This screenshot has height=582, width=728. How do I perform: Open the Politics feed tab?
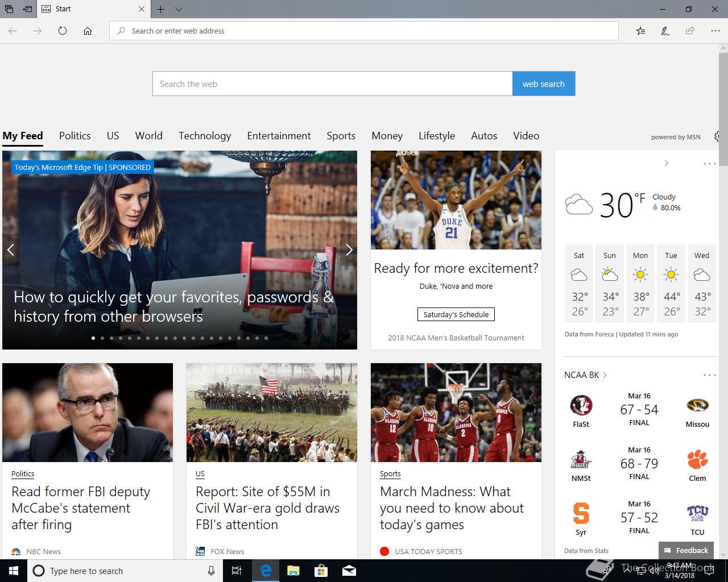75,136
